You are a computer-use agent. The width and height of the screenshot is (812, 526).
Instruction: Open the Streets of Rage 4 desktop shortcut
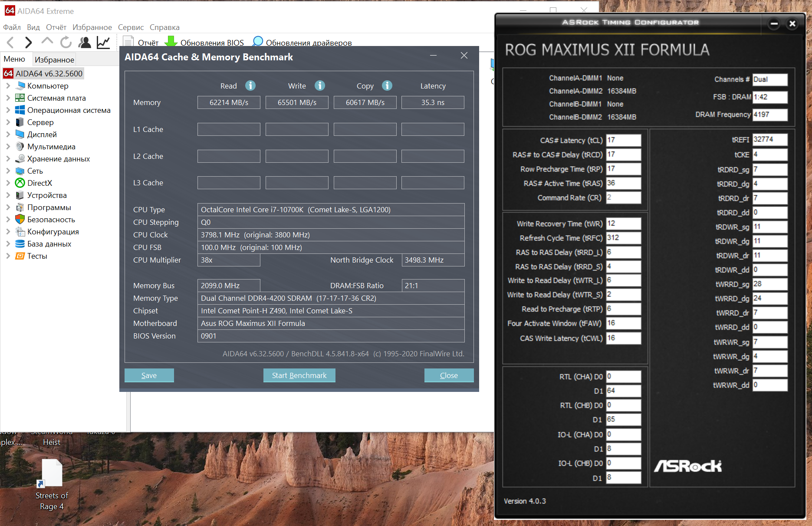[52, 485]
